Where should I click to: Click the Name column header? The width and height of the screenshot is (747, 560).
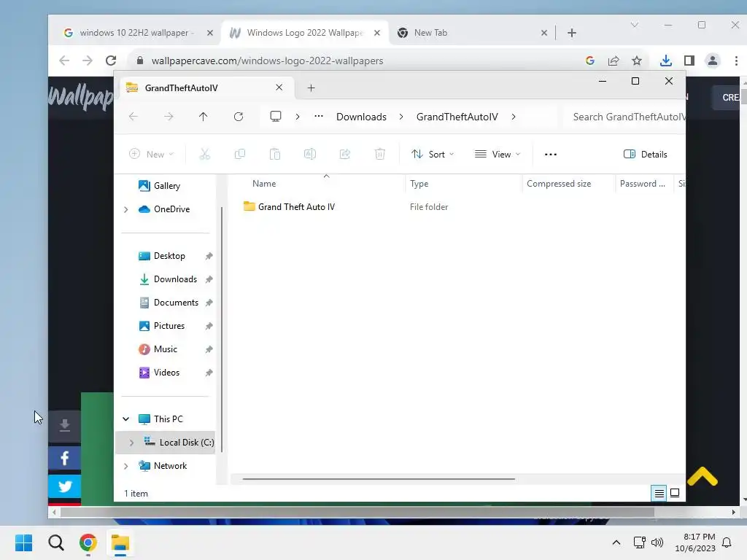(x=264, y=183)
